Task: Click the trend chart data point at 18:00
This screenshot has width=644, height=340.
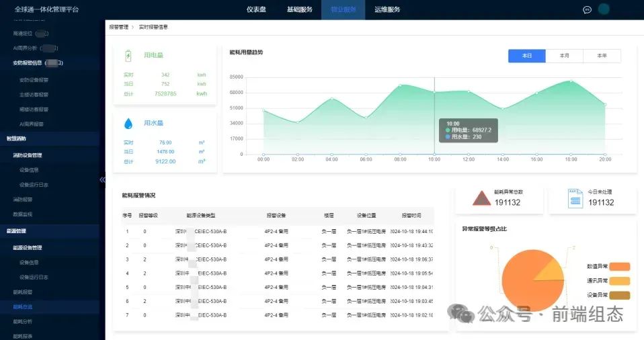Action: click(x=571, y=81)
